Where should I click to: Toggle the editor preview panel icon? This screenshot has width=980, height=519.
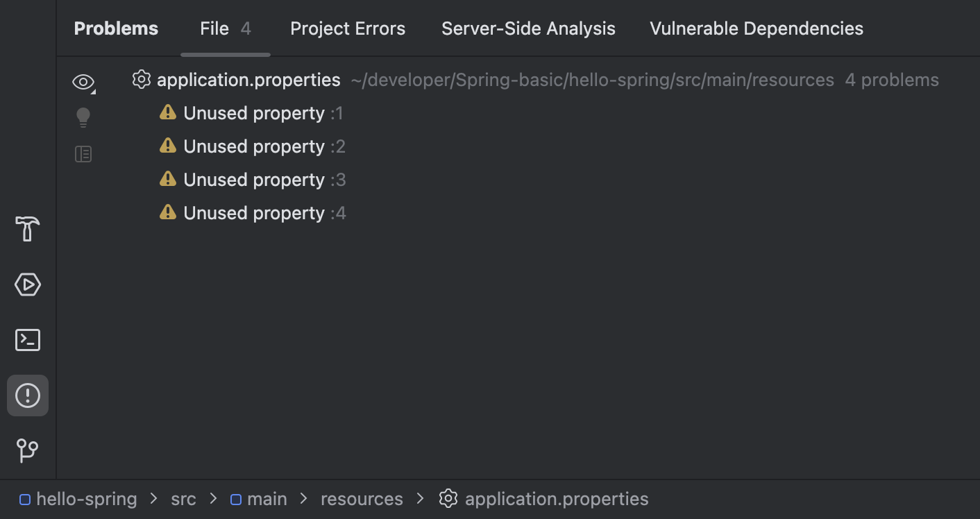point(83,154)
